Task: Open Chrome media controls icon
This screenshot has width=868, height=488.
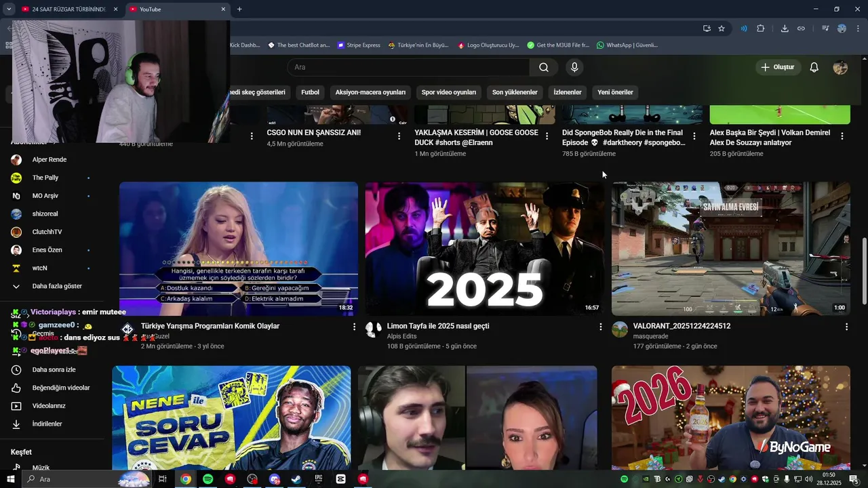Action: (825, 28)
